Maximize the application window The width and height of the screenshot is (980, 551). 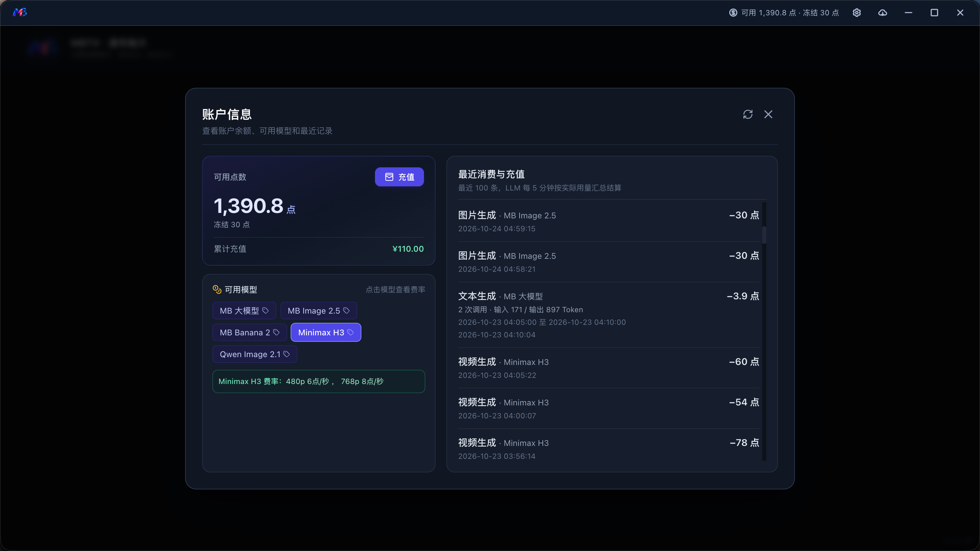[934, 13]
